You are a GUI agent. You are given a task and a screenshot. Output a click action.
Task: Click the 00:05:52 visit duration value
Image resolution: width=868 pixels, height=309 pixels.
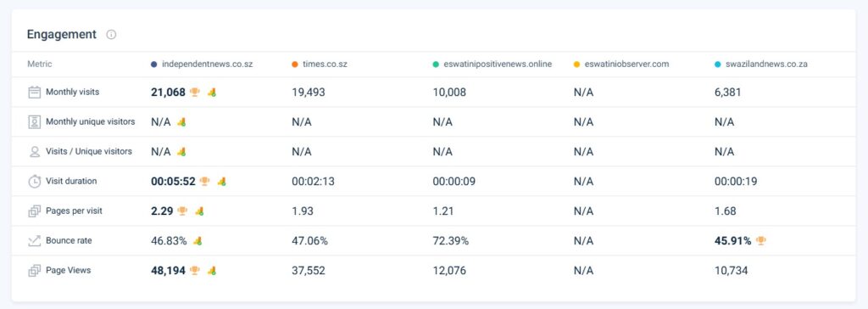coord(173,182)
